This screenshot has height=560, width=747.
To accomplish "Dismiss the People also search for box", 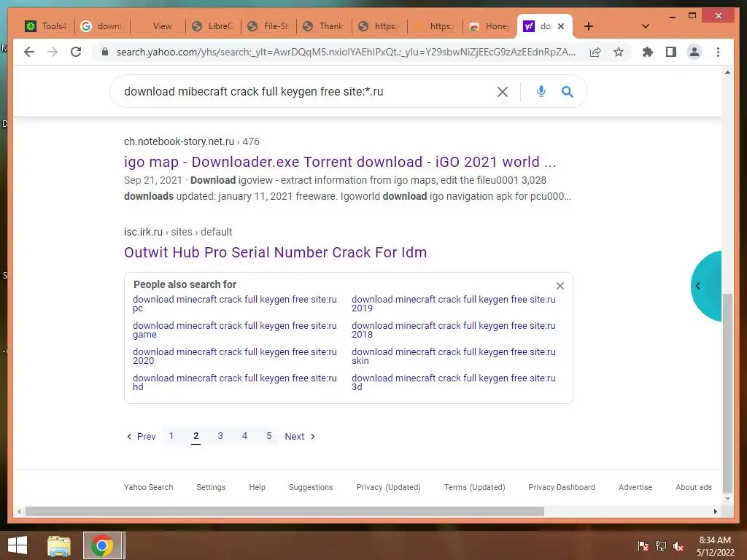I will (x=560, y=286).
